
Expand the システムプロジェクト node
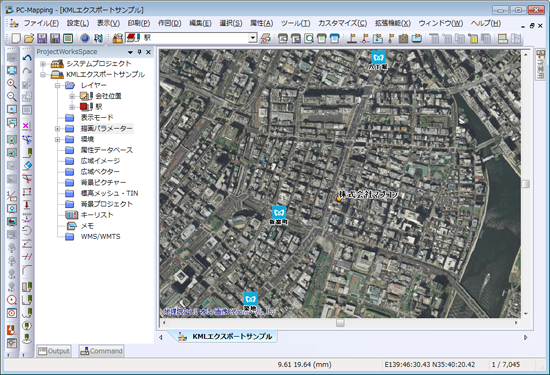(x=43, y=64)
